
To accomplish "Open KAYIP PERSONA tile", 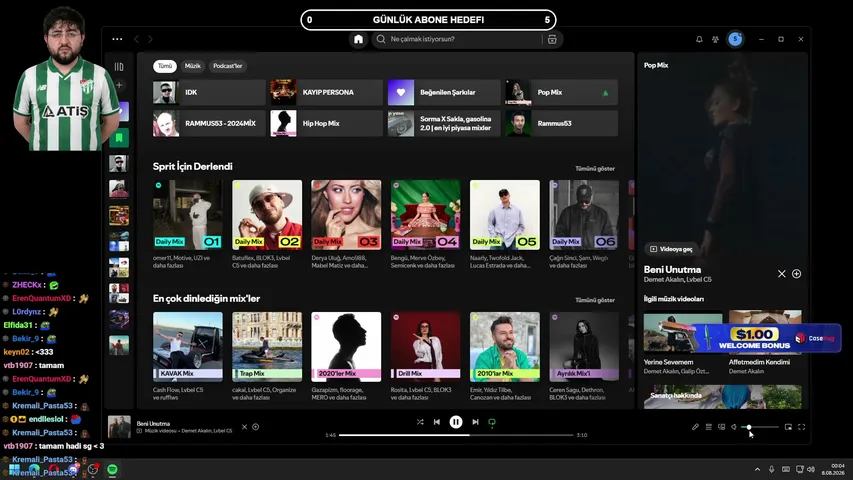I will tap(326, 93).
